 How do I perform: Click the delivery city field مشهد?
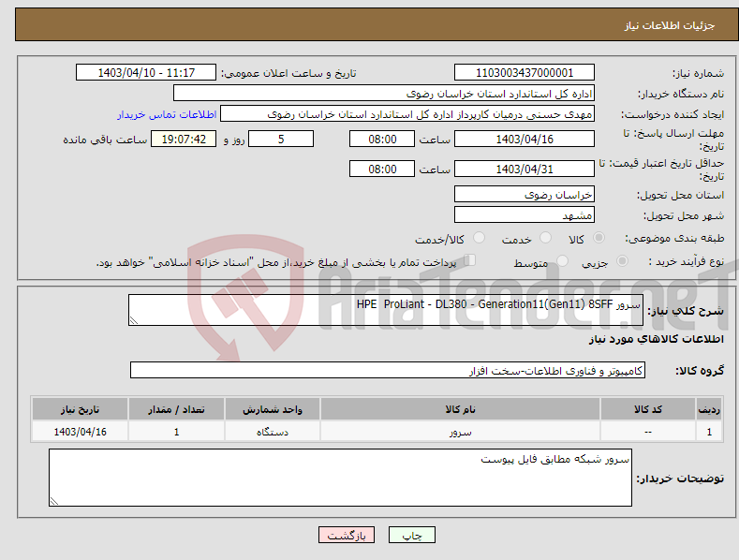[x=525, y=215]
